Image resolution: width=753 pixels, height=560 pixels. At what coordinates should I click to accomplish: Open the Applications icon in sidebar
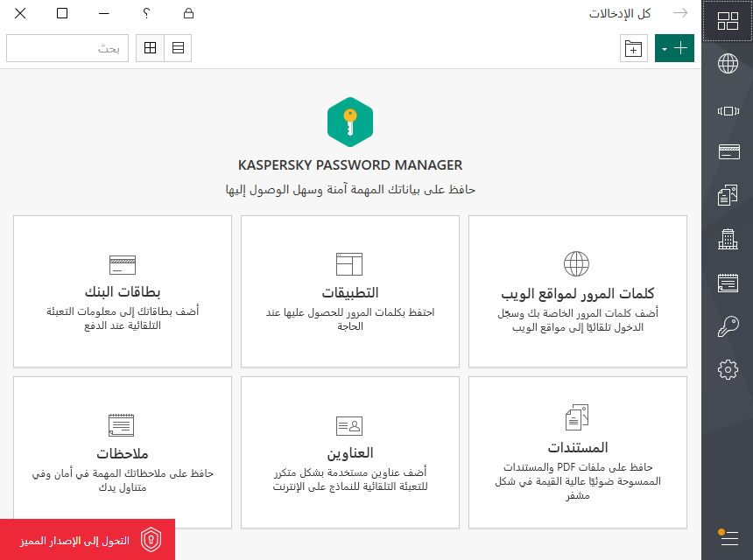click(728, 111)
